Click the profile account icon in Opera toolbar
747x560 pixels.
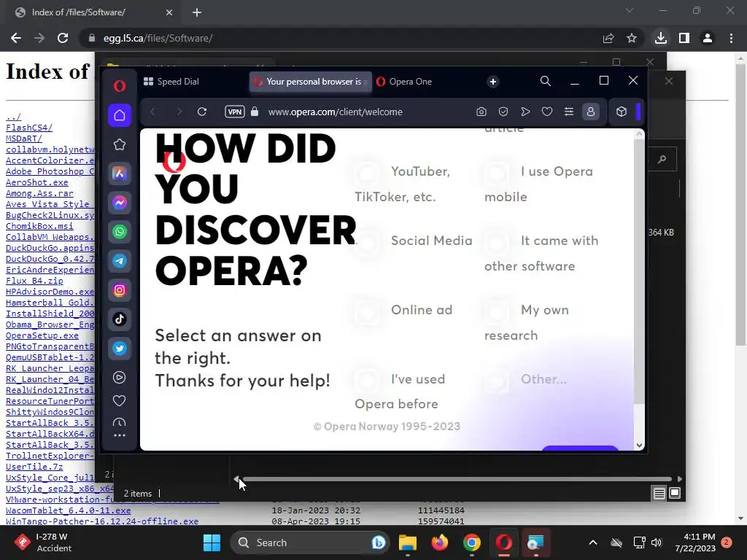(591, 112)
